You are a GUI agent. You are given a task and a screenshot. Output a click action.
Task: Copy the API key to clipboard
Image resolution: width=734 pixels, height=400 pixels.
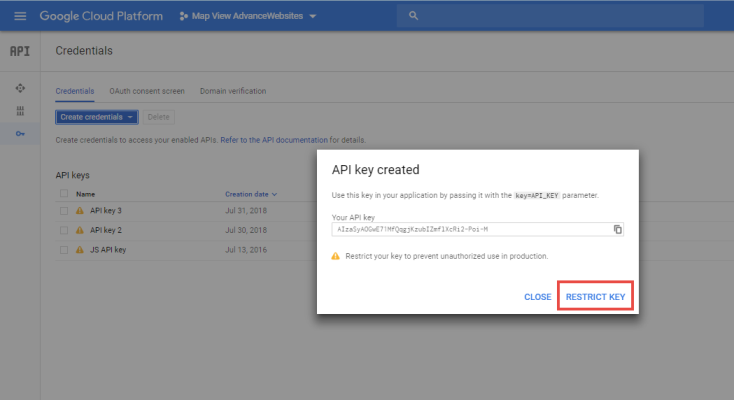(x=618, y=229)
